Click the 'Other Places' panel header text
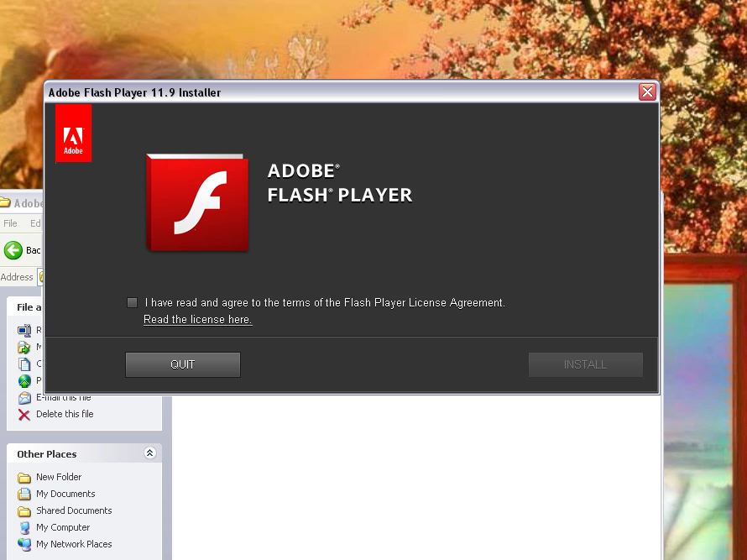This screenshot has height=560, width=747. click(x=47, y=453)
